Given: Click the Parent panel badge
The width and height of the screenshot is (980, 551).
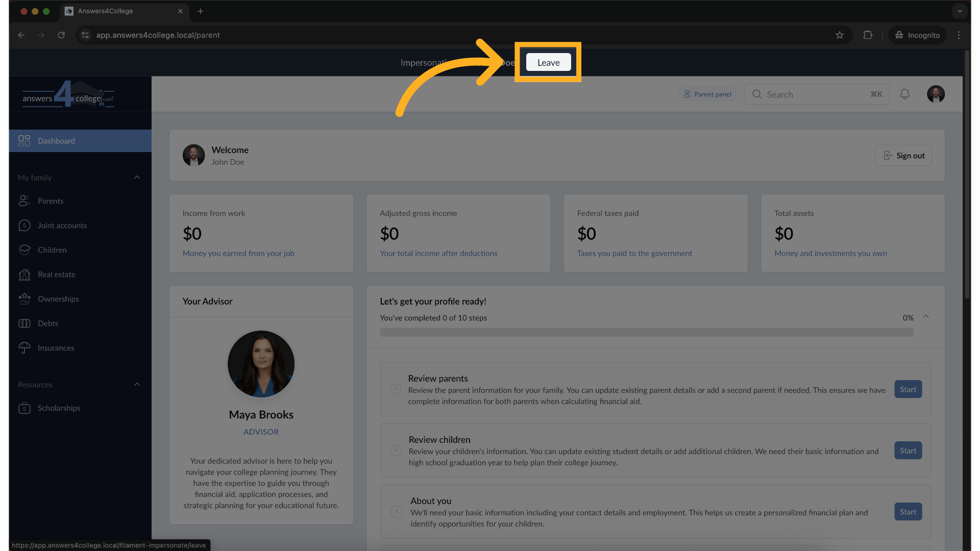Looking at the screenshot, I should tap(707, 94).
